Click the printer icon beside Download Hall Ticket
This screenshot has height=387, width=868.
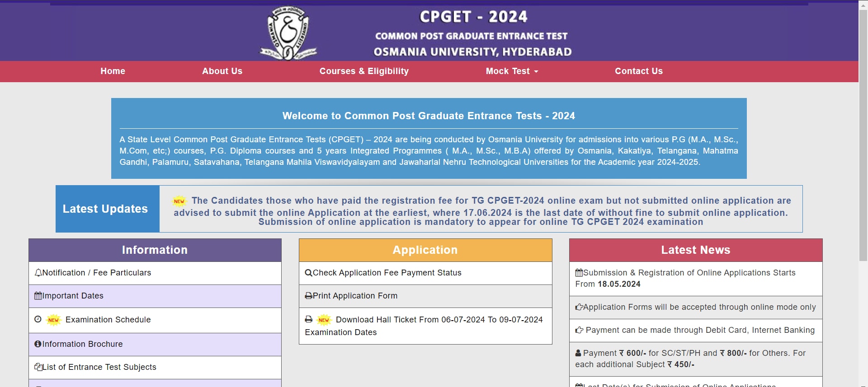click(308, 319)
